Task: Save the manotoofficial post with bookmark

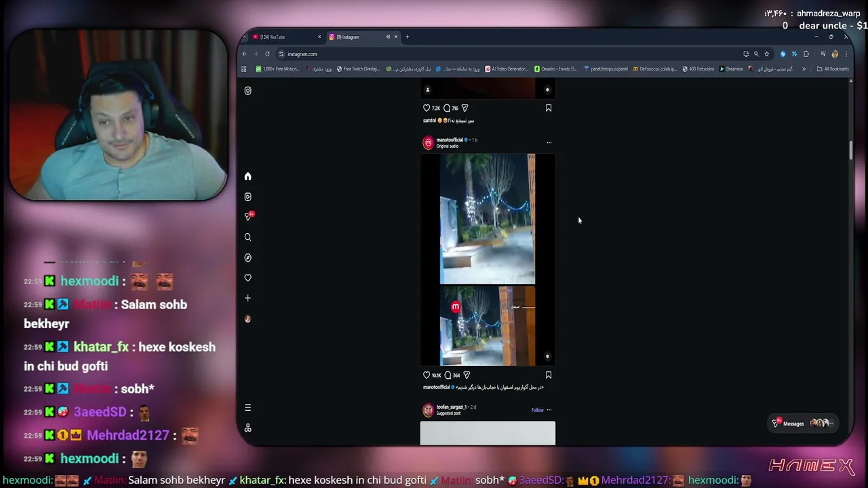Action: pyautogui.click(x=549, y=375)
